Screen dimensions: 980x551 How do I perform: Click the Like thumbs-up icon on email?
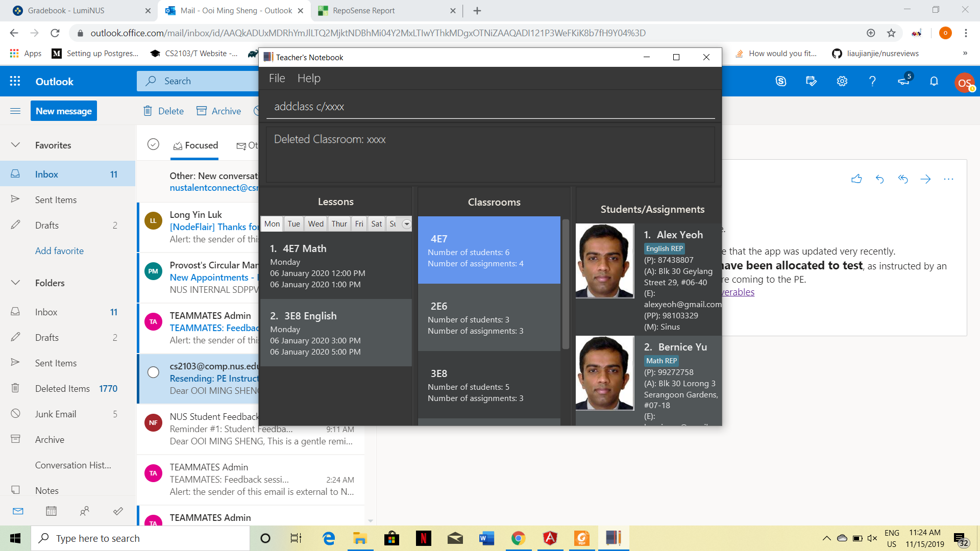(x=856, y=179)
